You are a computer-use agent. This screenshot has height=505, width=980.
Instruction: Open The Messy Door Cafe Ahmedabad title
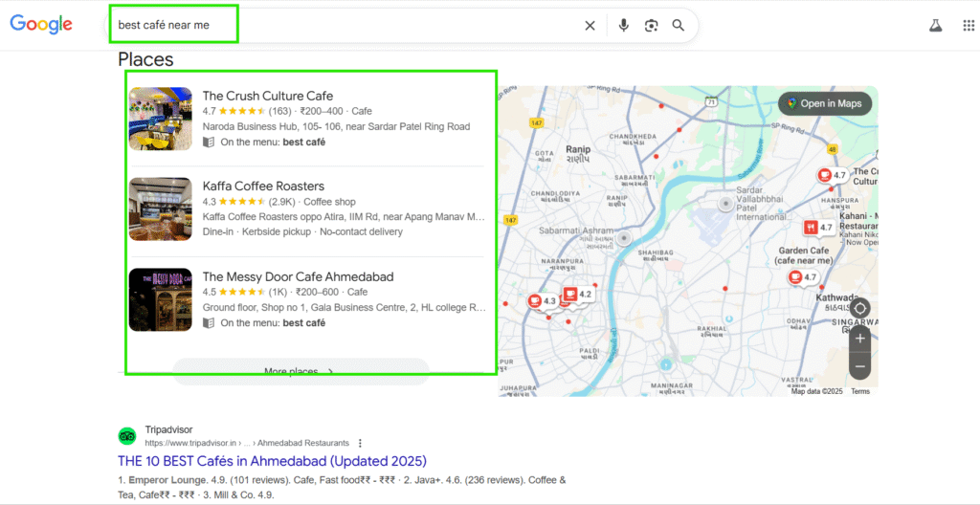coord(298,276)
